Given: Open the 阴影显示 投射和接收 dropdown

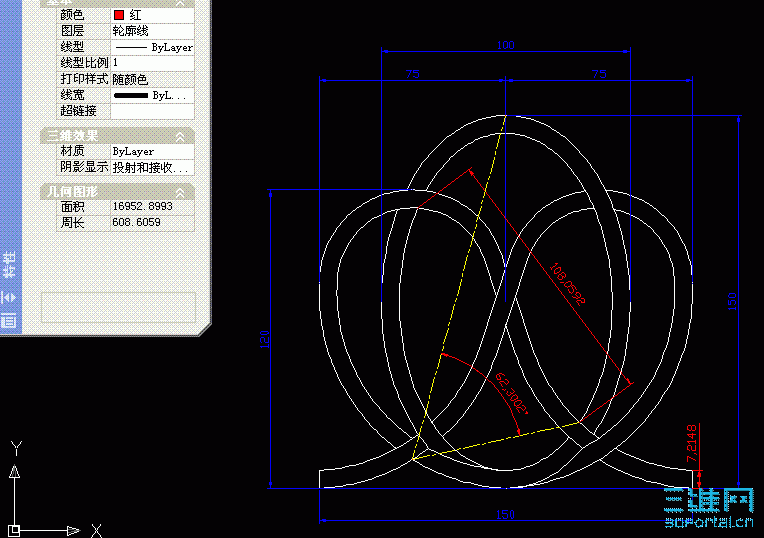Looking at the screenshot, I should (x=153, y=168).
